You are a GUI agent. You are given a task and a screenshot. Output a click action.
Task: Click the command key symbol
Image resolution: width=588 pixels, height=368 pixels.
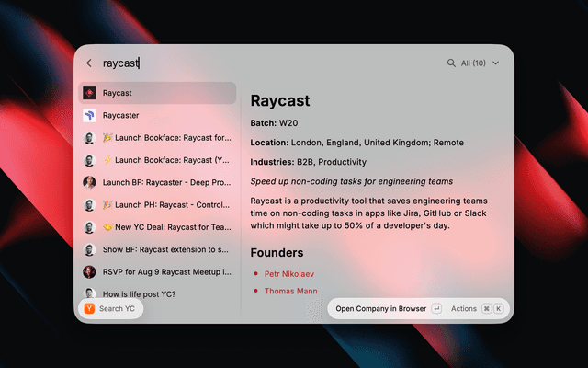point(486,309)
